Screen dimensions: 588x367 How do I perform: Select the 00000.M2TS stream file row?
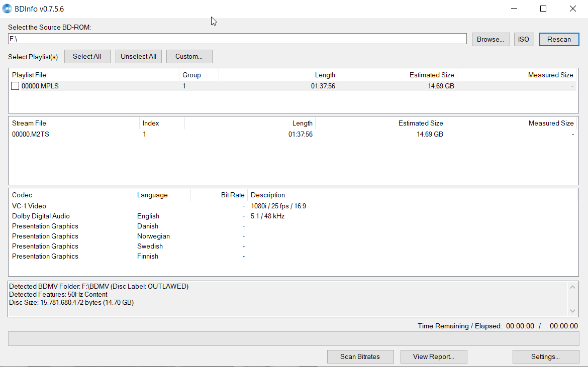tap(293, 134)
